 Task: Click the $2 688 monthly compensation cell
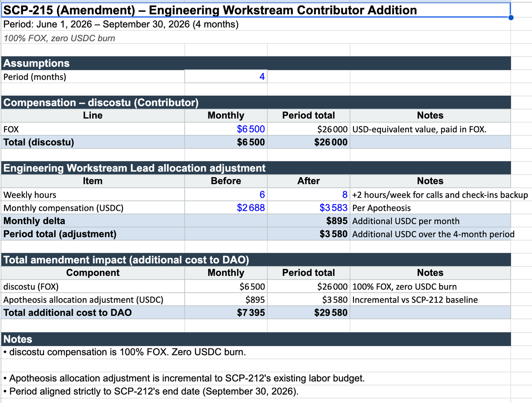click(226, 208)
